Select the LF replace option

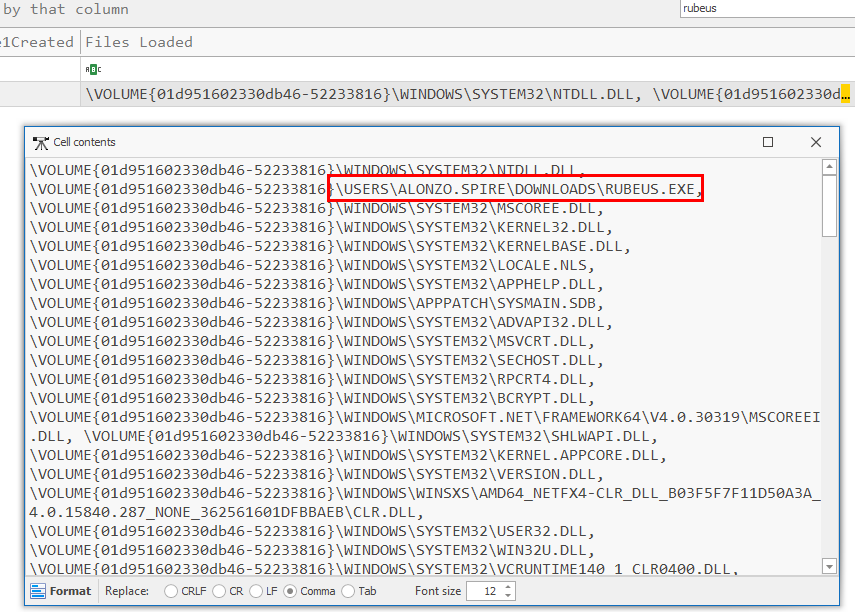click(x=256, y=591)
